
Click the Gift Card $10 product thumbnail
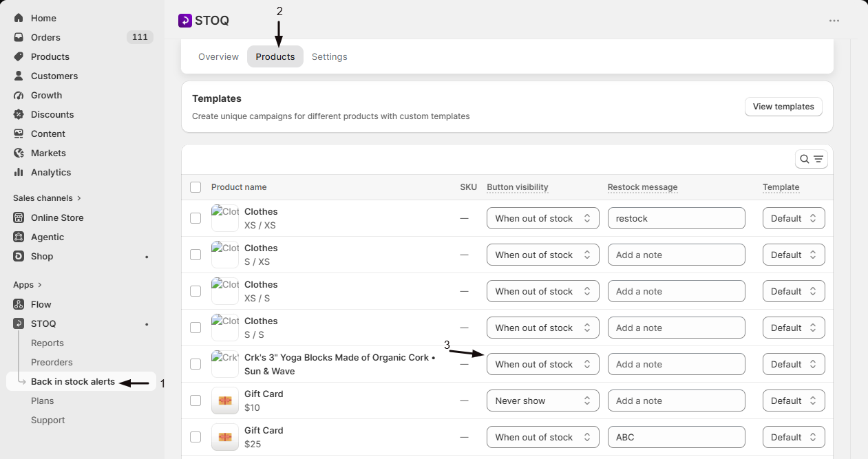[225, 401]
